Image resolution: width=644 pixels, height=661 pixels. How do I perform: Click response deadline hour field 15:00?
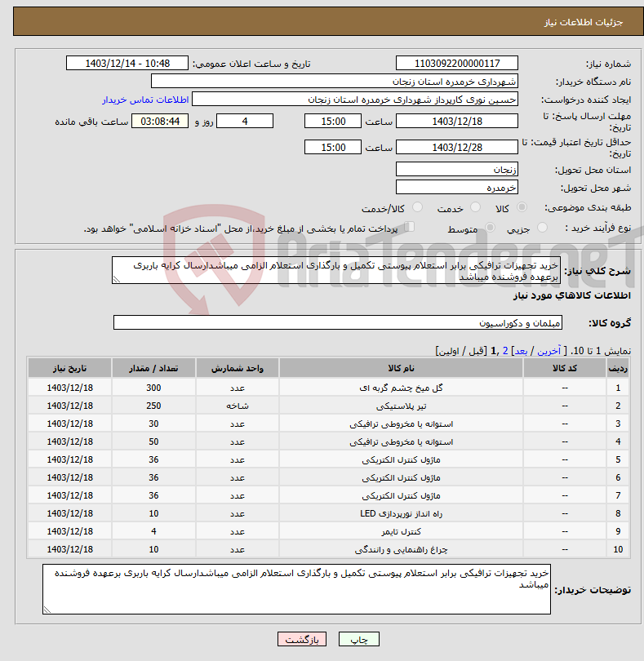[x=333, y=122]
